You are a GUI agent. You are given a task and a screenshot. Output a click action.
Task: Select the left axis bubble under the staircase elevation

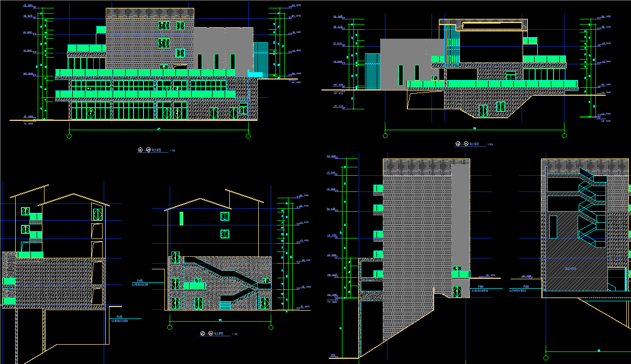coord(170,327)
